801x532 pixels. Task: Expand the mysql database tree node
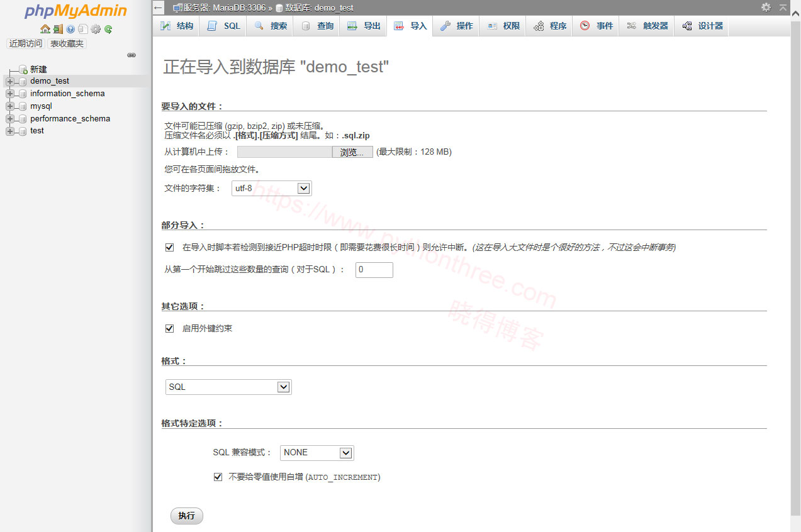pyautogui.click(x=10, y=106)
